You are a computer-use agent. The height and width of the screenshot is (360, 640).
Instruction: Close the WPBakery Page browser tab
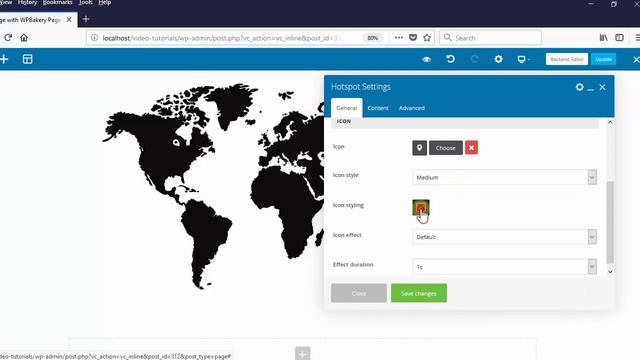pyautogui.click(x=69, y=20)
